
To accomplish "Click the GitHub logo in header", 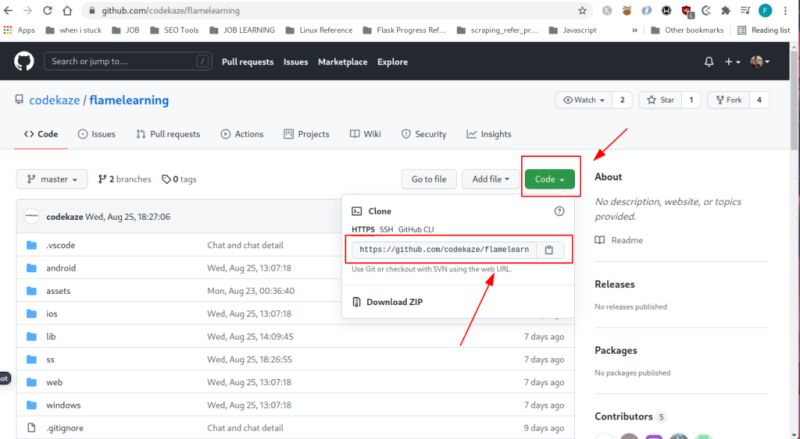I will (x=24, y=61).
